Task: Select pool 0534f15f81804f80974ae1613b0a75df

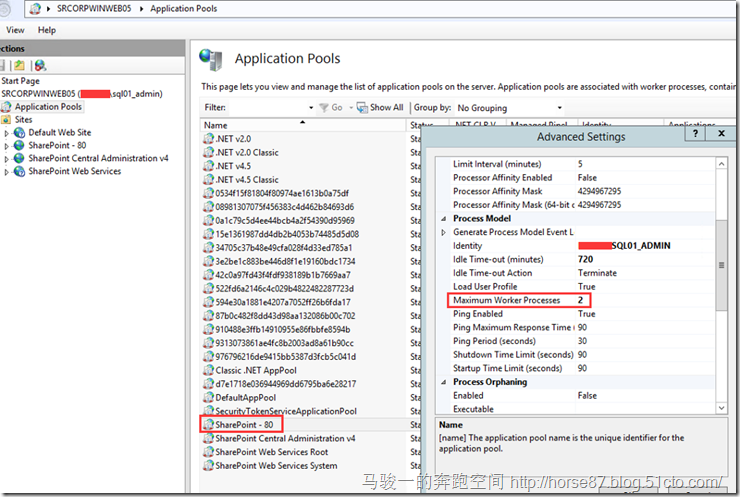Action: tap(282, 193)
